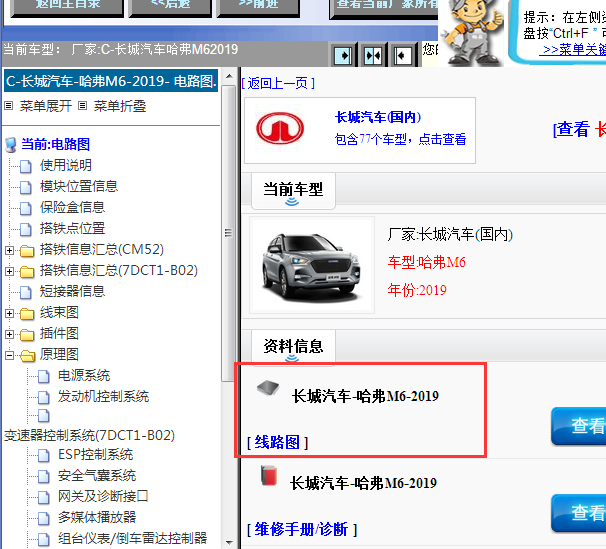Click the 查看 button for 维修手册 entry
This screenshot has height=549, width=606.
(x=579, y=513)
